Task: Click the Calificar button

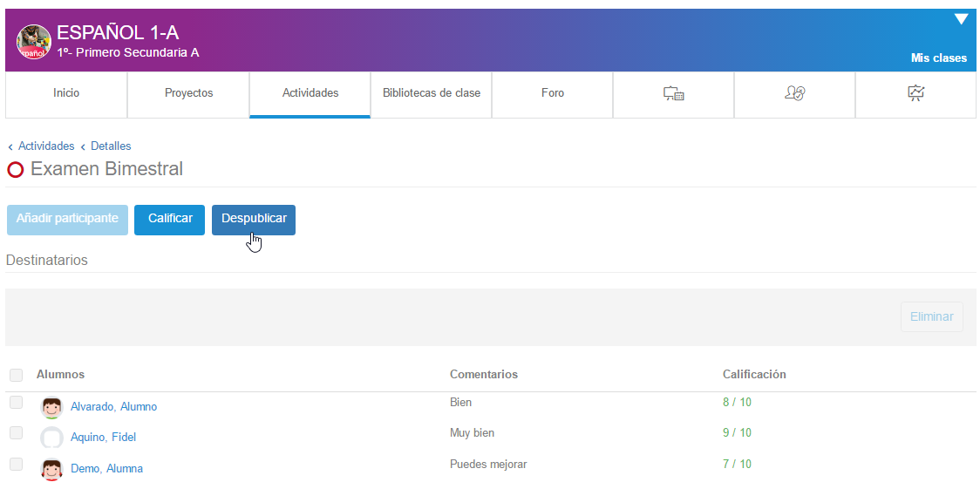Action: coord(170,220)
